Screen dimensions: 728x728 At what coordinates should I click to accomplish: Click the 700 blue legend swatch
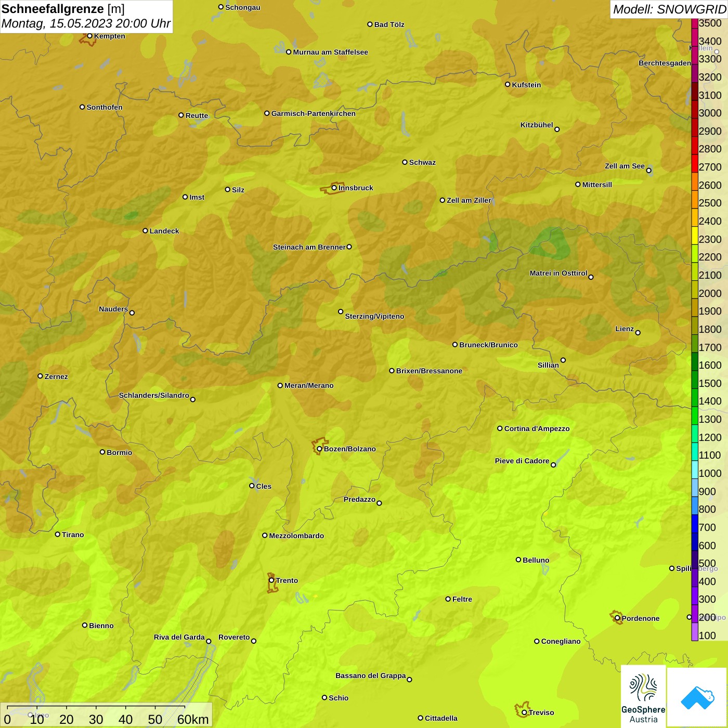[695, 524]
